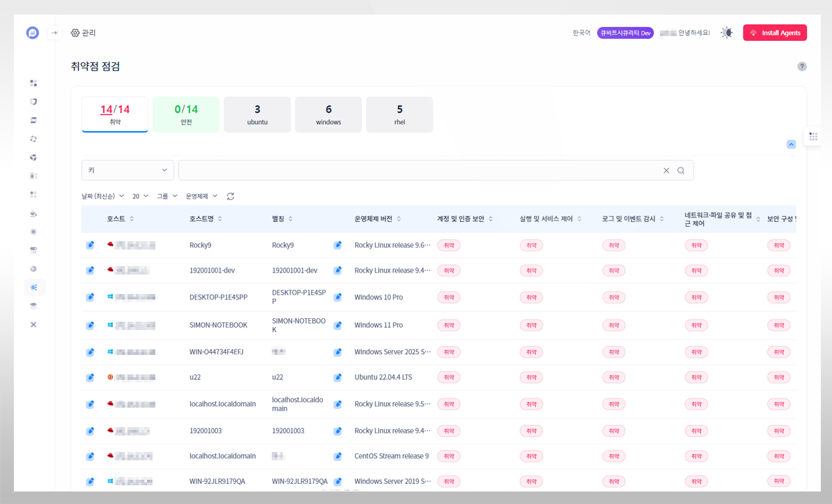Expand the sidebar using the arrow button

54,33
